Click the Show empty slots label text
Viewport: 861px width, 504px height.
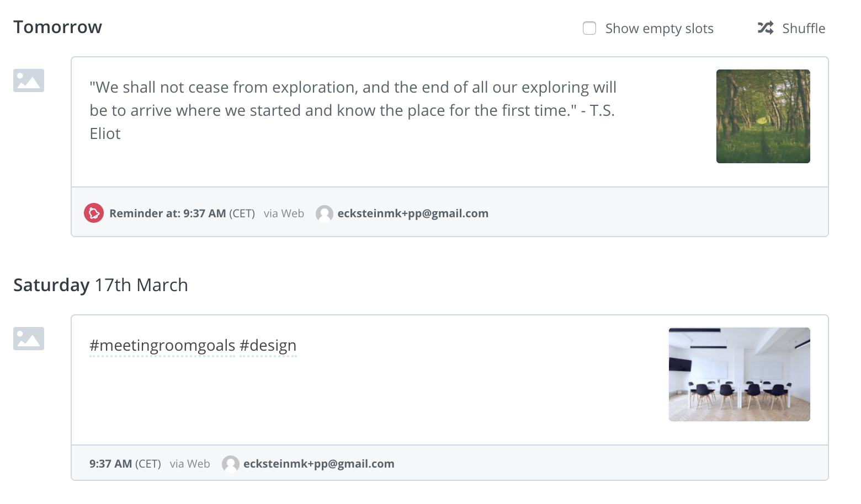pyautogui.click(x=659, y=29)
